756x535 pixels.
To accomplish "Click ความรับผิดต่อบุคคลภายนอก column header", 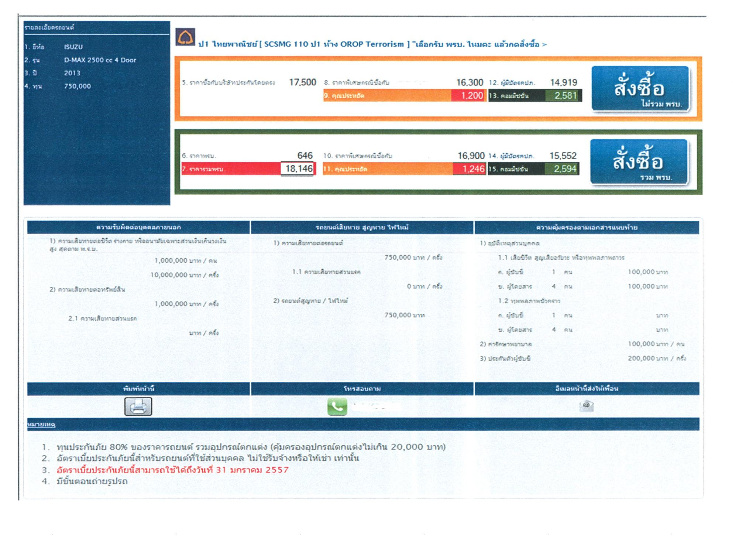I will [x=138, y=227].
